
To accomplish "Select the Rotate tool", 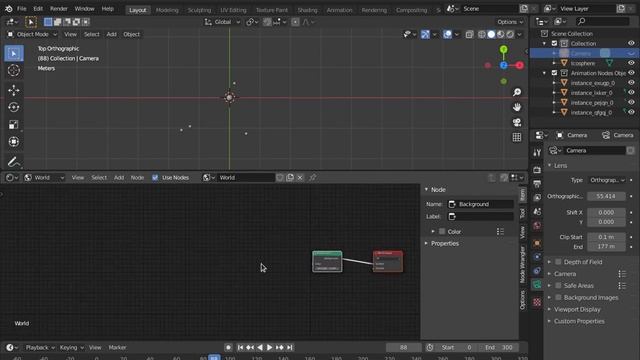I will (14, 107).
